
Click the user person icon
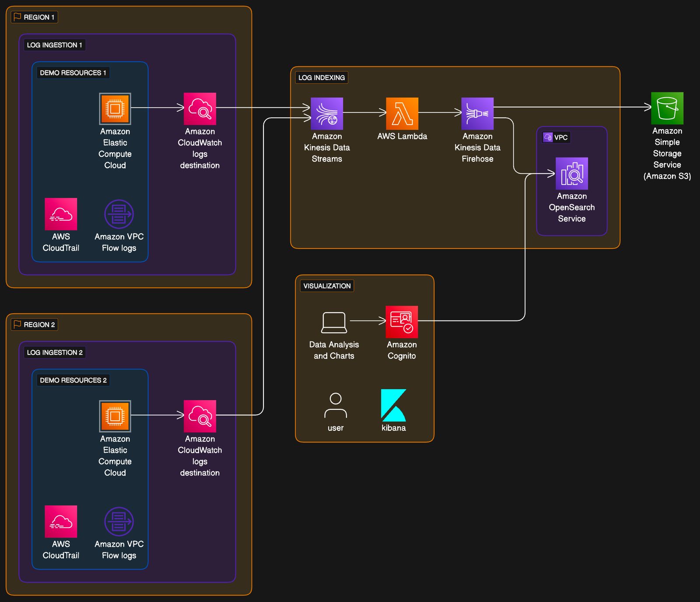coord(336,405)
